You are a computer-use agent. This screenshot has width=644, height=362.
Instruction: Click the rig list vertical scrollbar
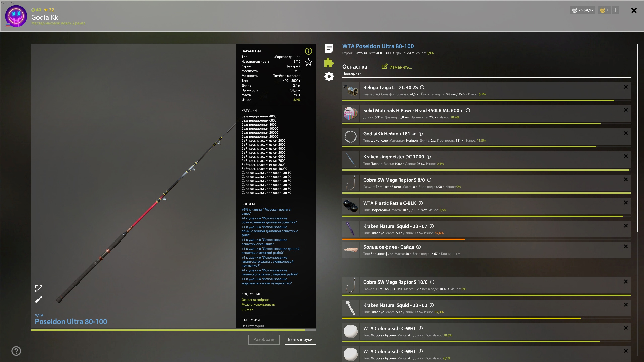click(x=637, y=138)
